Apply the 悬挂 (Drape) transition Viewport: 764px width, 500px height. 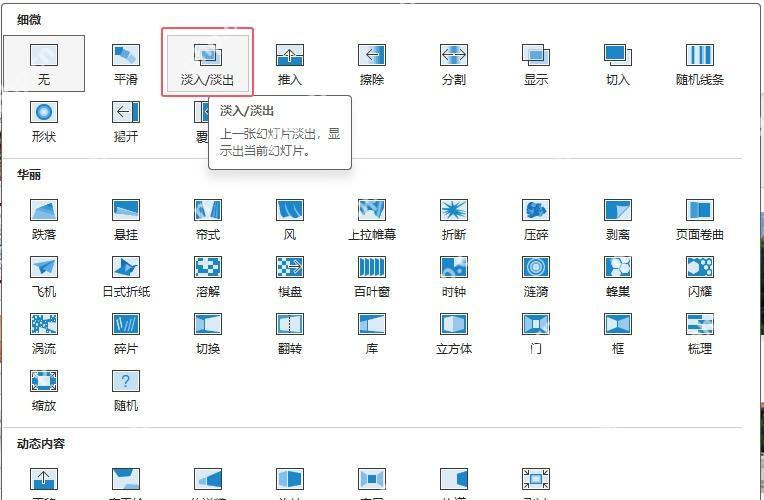click(x=126, y=219)
